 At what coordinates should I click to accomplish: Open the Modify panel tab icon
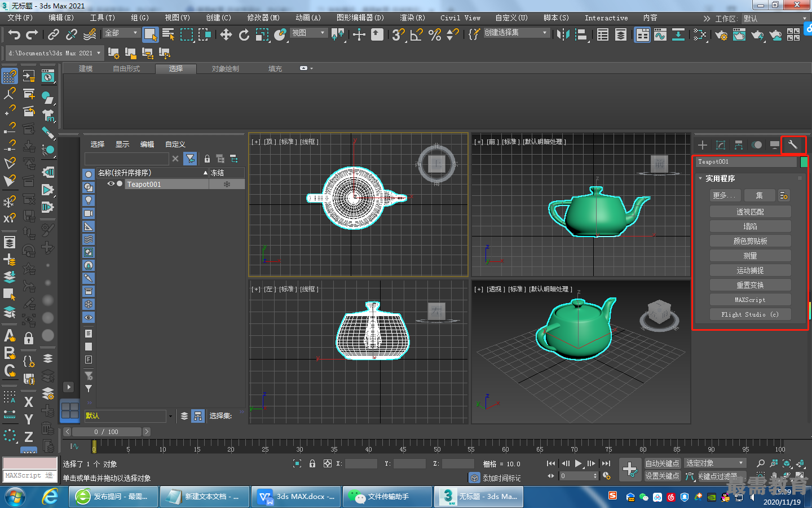coord(721,145)
